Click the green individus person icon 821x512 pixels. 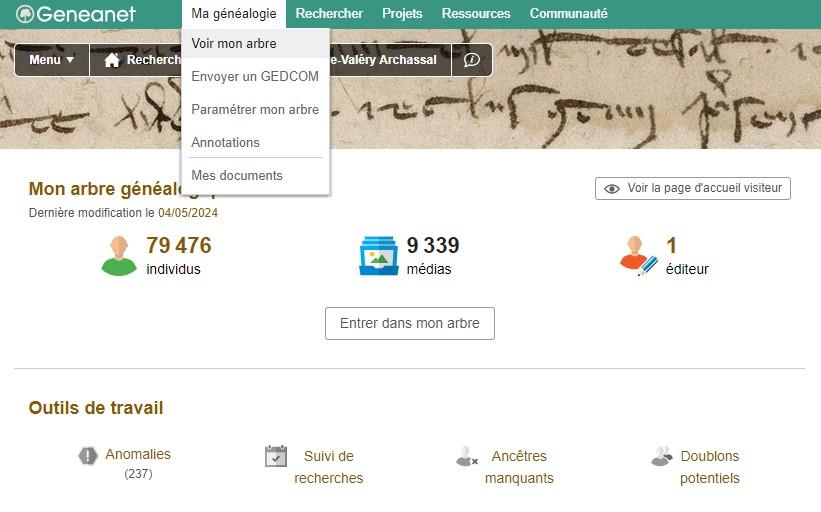(119, 255)
